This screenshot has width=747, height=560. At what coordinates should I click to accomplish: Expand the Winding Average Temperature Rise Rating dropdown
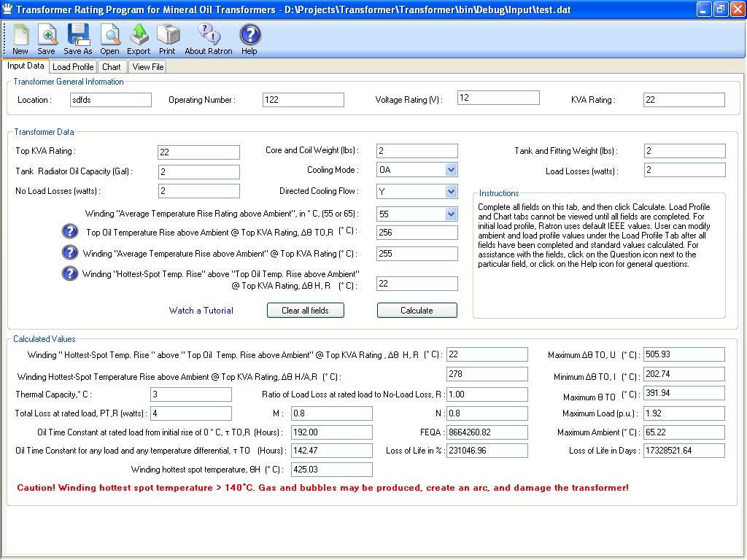451,214
